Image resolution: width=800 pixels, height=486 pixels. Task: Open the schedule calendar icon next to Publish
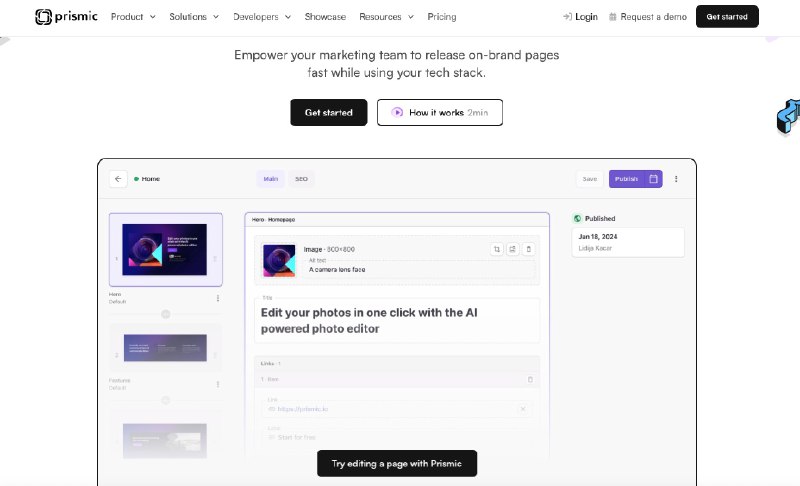[654, 178]
